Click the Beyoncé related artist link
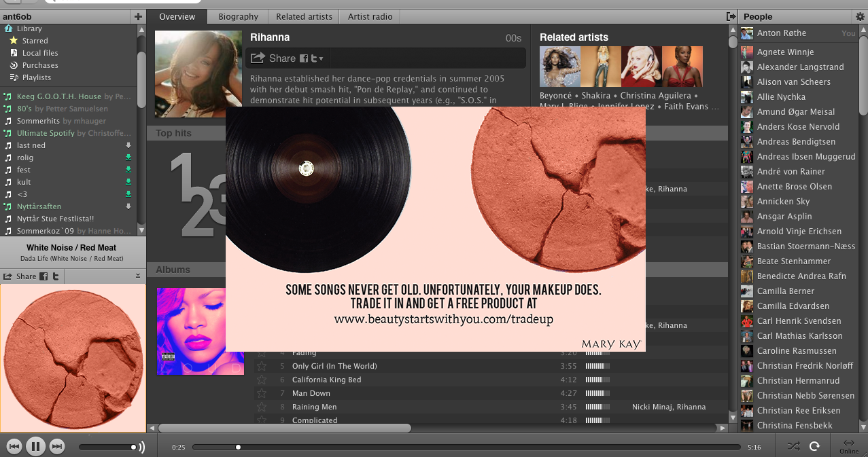Image resolution: width=868 pixels, height=457 pixels. pyautogui.click(x=557, y=96)
